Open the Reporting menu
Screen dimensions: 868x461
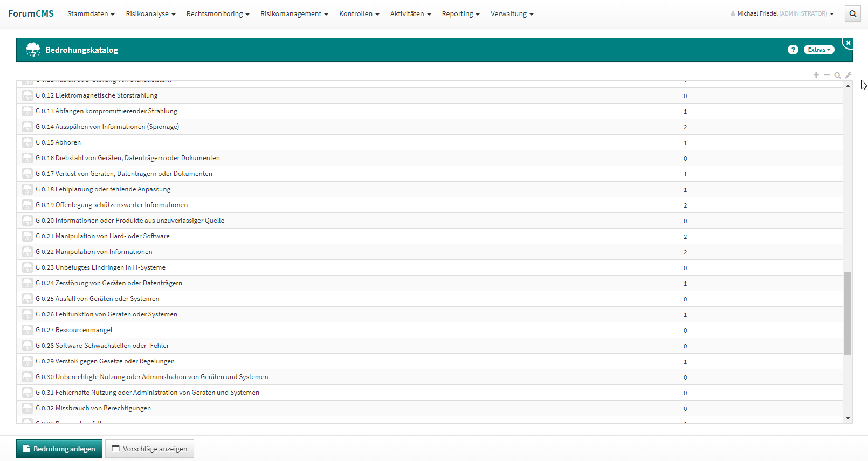pos(460,14)
